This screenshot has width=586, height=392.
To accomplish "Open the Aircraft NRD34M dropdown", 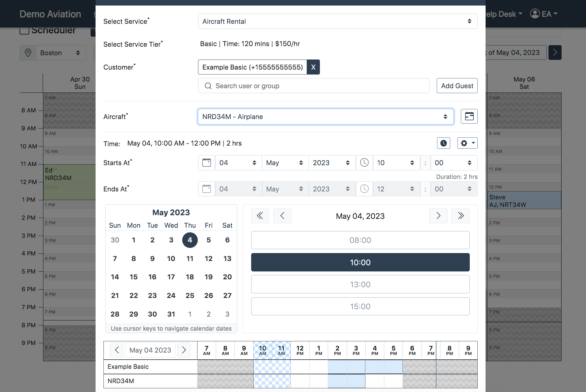I will (325, 117).
